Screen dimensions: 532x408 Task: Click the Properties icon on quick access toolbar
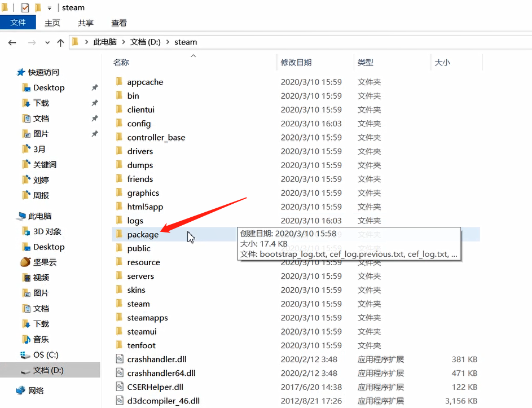[x=24, y=7]
